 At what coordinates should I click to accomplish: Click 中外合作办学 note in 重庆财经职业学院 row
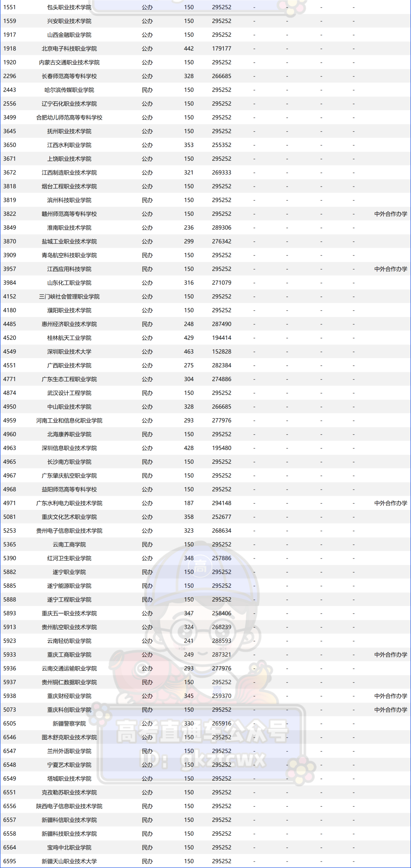(x=391, y=696)
